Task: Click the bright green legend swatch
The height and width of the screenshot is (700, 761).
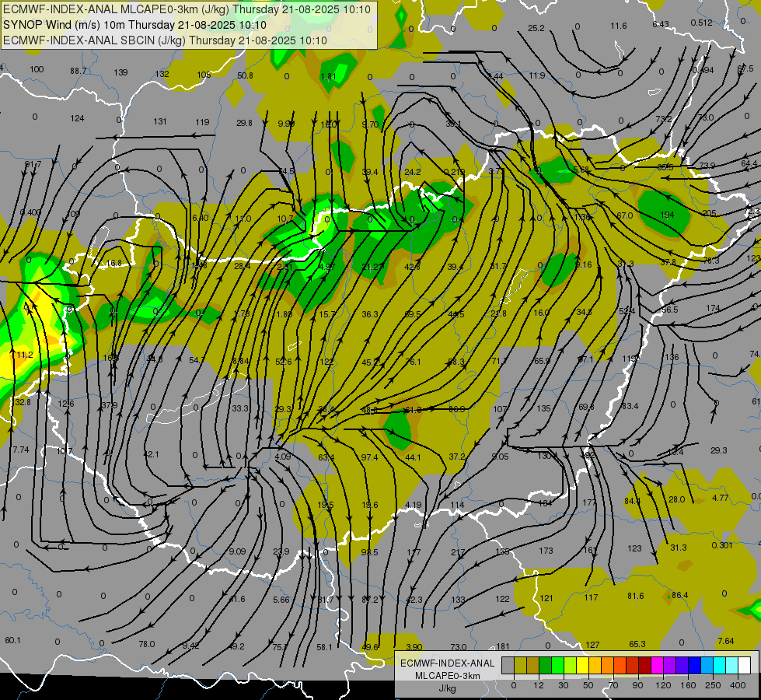Action: point(557,666)
